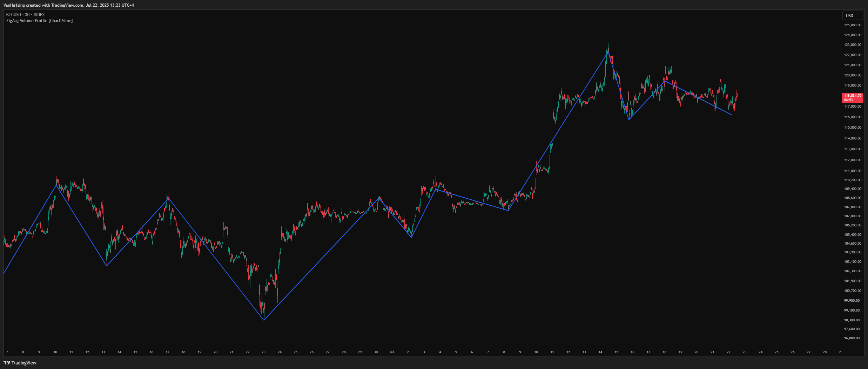
Task: Click the 104,650.00 price axis label
Action: coord(853,244)
